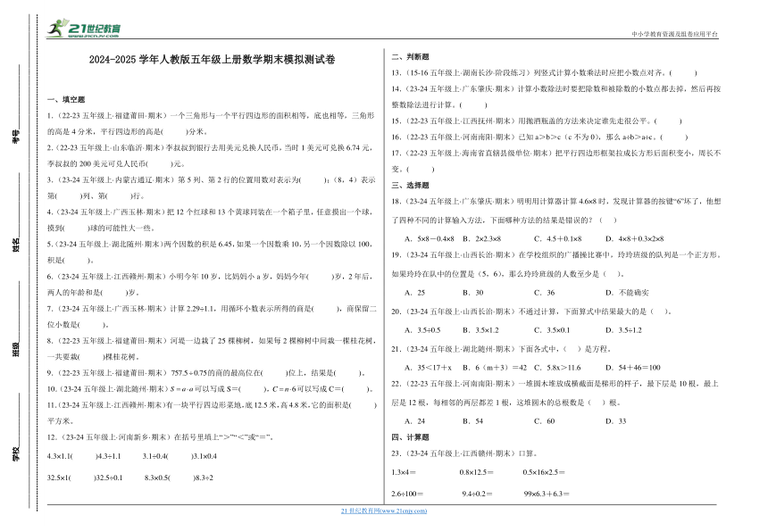768x532 pixels.
Task: Click question 13 about aligning decimal points
Action: pyautogui.click(x=544, y=73)
